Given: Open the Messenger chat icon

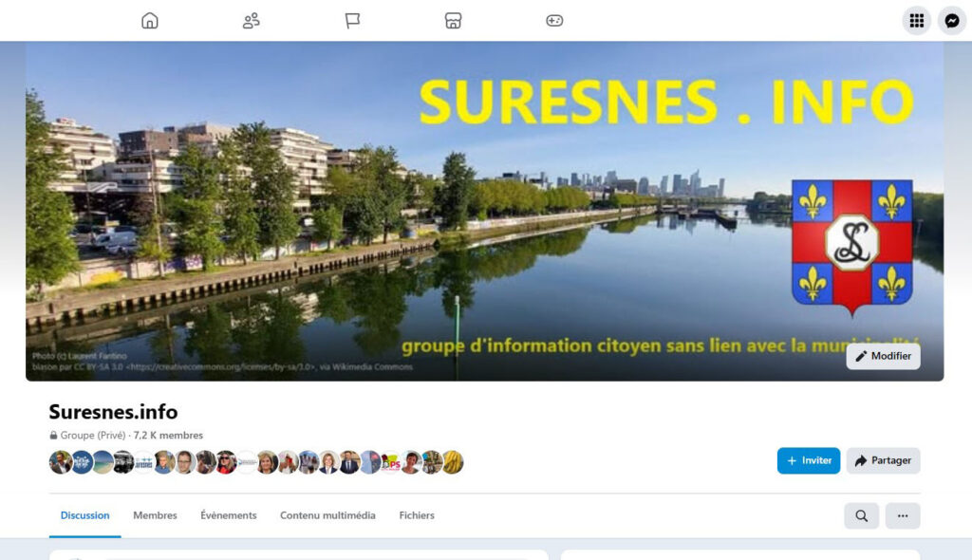Looking at the screenshot, I should pyautogui.click(x=951, y=21).
